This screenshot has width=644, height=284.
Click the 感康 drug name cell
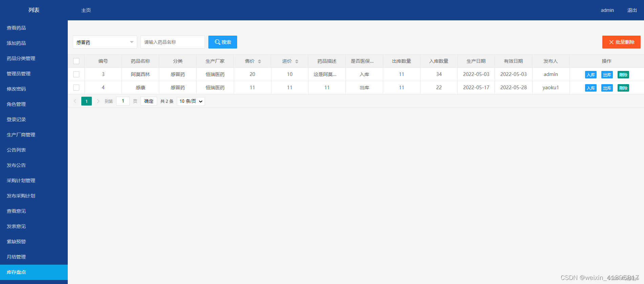(141, 88)
